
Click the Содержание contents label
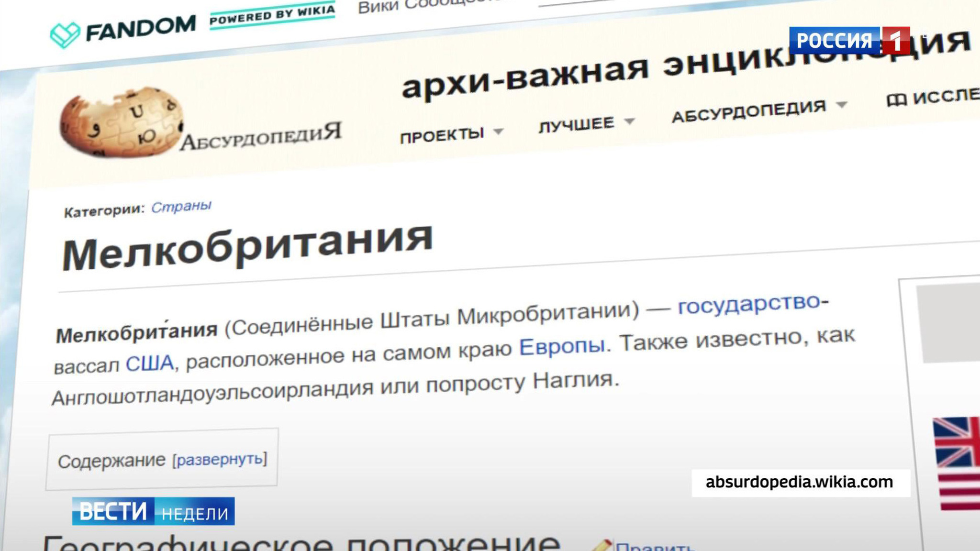point(111,461)
